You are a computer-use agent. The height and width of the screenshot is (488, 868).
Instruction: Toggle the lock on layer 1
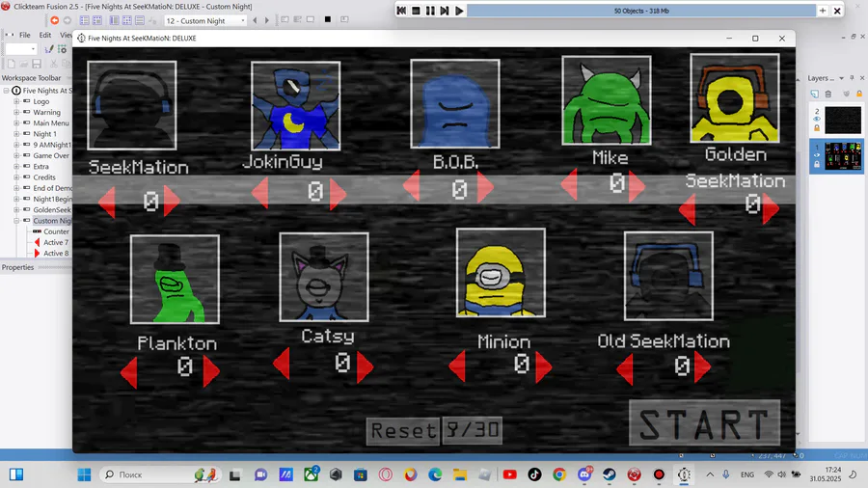point(817,164)
